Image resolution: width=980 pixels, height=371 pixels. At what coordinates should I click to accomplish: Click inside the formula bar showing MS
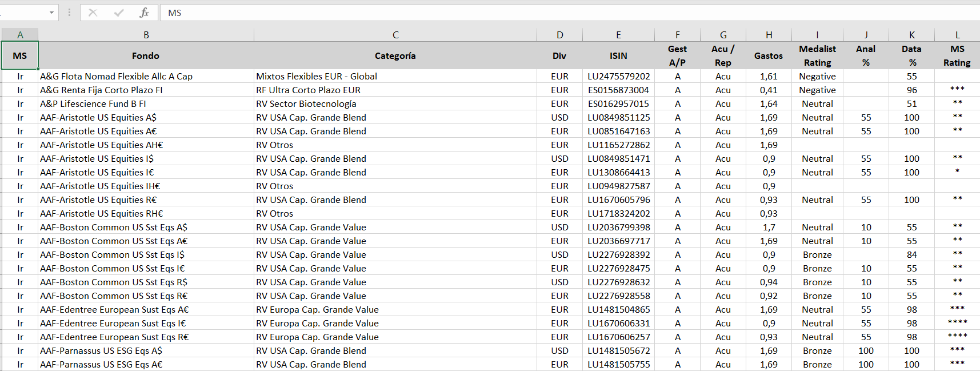point(570,13)
